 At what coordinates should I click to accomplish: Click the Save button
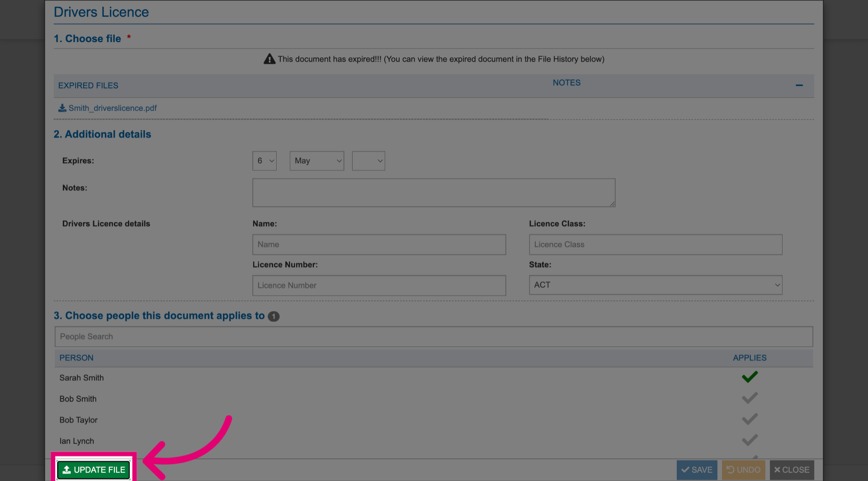[697, 470]
